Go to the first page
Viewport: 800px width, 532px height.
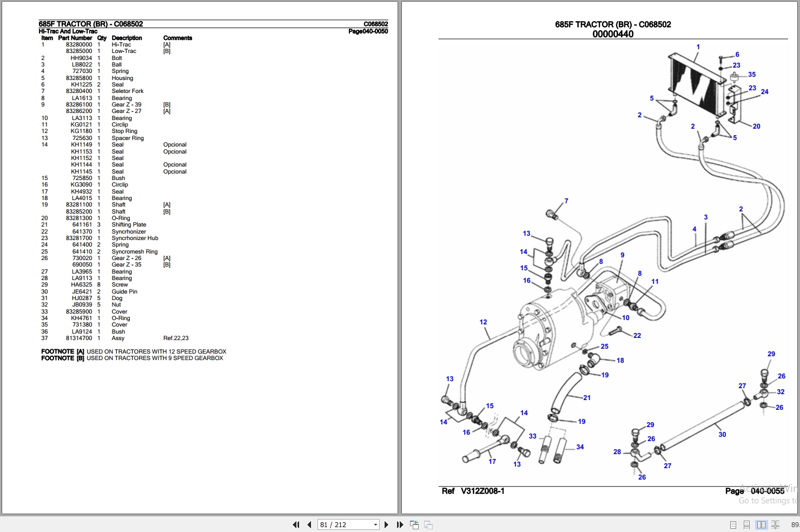point(296,524)
